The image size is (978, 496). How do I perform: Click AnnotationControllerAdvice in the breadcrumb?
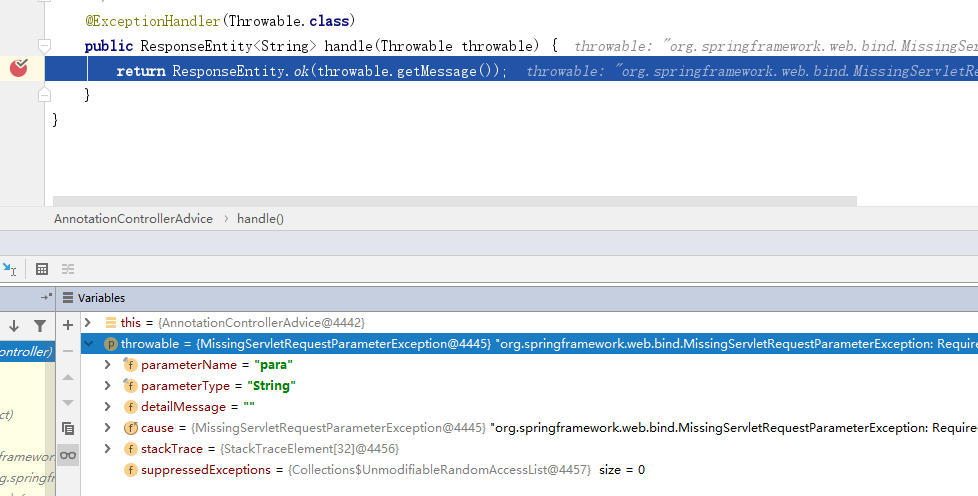(x=133, y=218)
